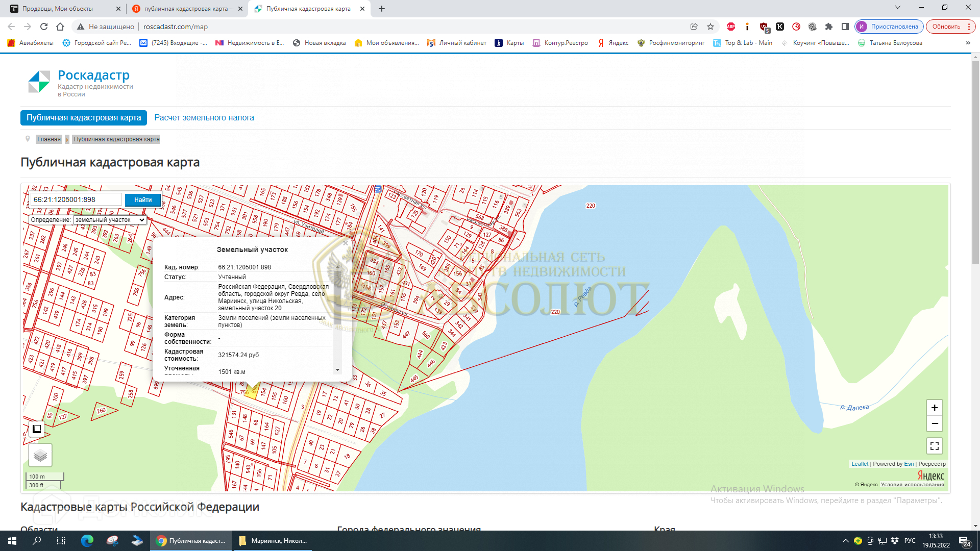
Task: Zoom in the map with plus
Action: [934, 408]
